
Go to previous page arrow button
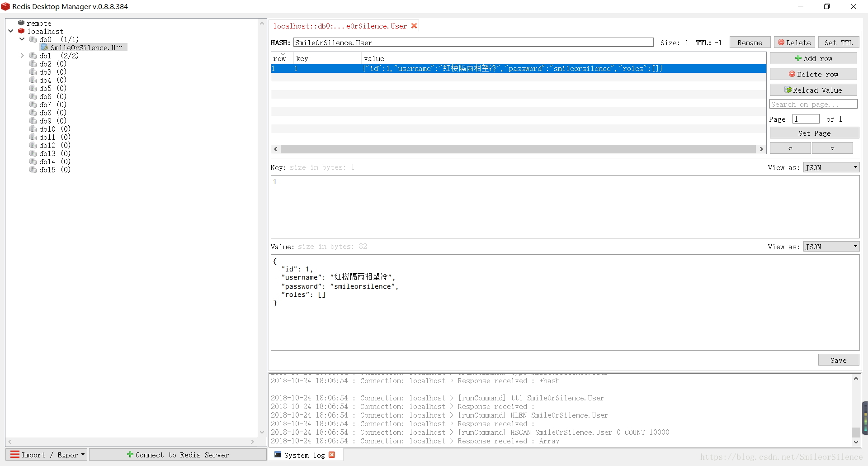point(790,148)
